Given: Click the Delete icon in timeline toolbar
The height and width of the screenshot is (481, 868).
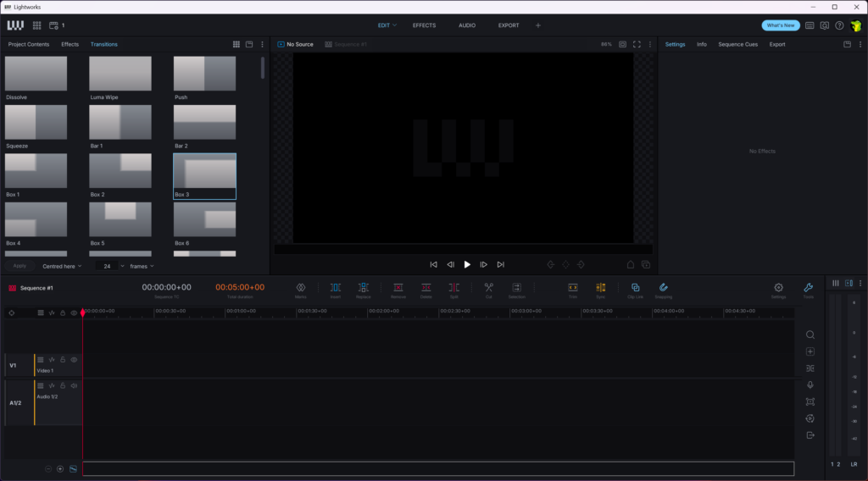Looking at the screenshot, I should click(426, 287).
